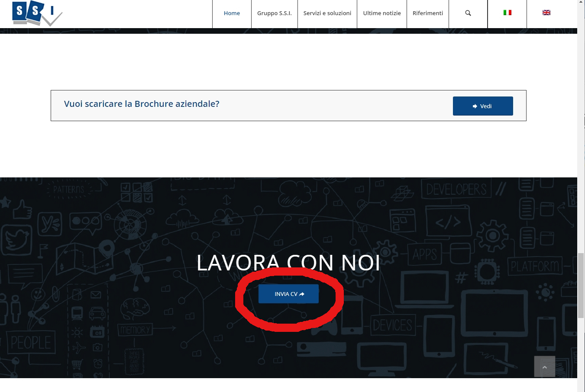Click the code brackets window doodle
The height and width of the screenshot is (392, 585).
tap(448, 222)
